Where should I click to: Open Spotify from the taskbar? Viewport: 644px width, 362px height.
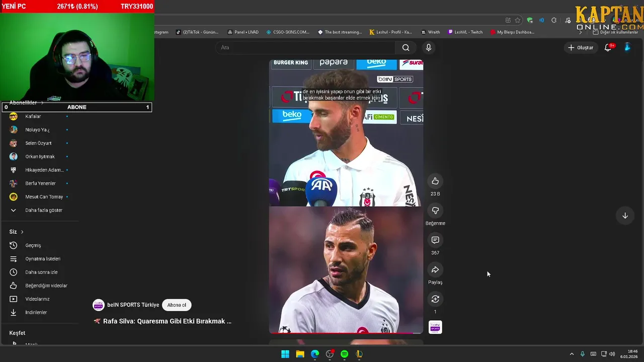pos(344,354)
